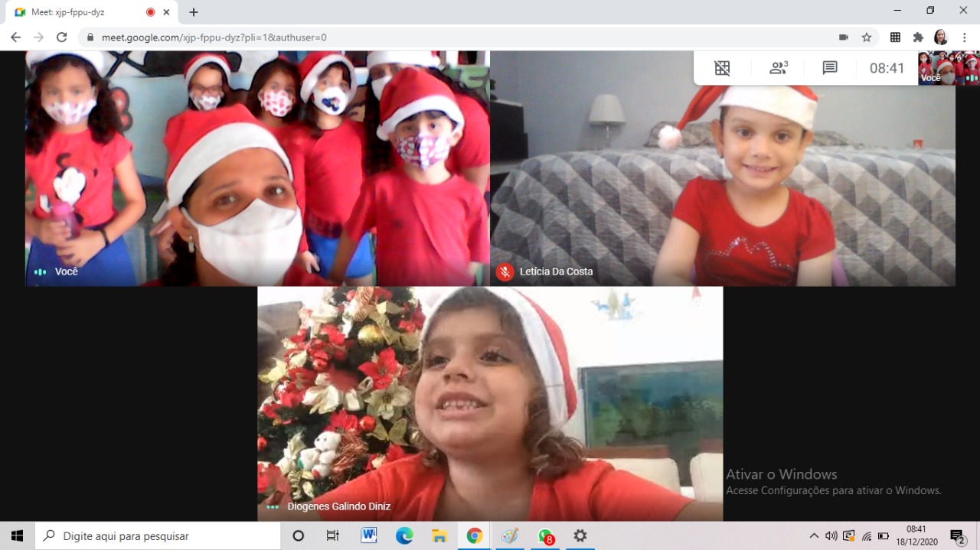This screenshot has width=980, height=550.
Task: Click the browser forward arrow
Action: [38, 37]
